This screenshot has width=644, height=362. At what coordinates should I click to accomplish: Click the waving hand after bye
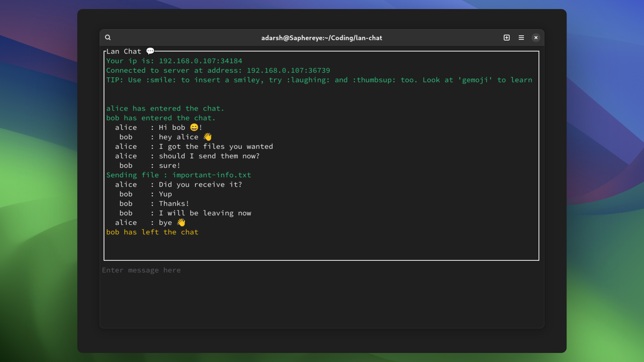(181, 223)
